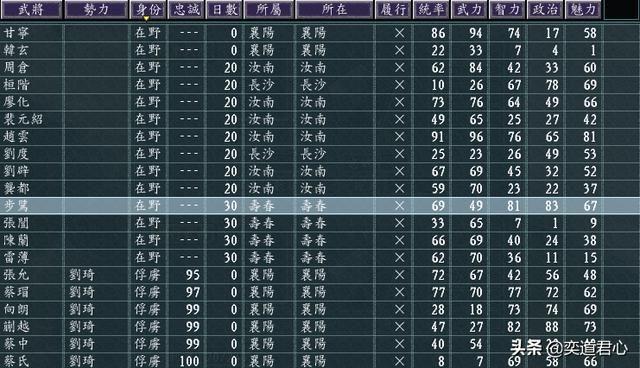
Task: Click the X mark in 趙雲's row
Action: tap(400, 137)
